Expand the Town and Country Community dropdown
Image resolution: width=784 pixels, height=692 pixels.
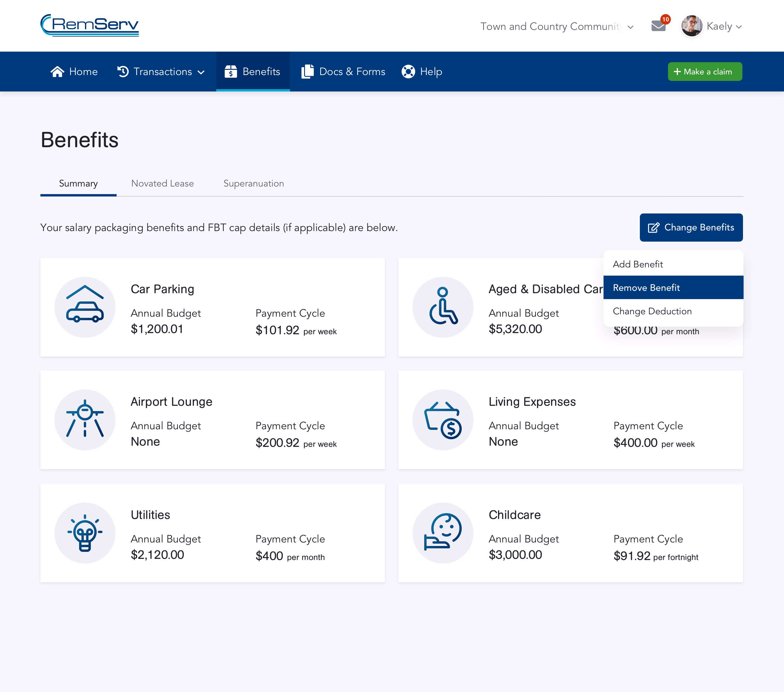(x=557, y=26)
